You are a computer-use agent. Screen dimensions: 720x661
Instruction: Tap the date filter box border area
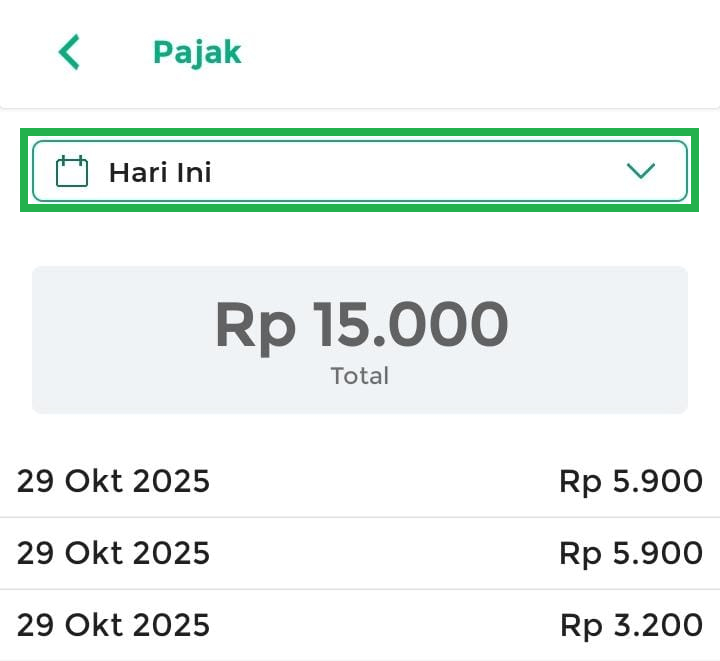(x=360, y=143)
